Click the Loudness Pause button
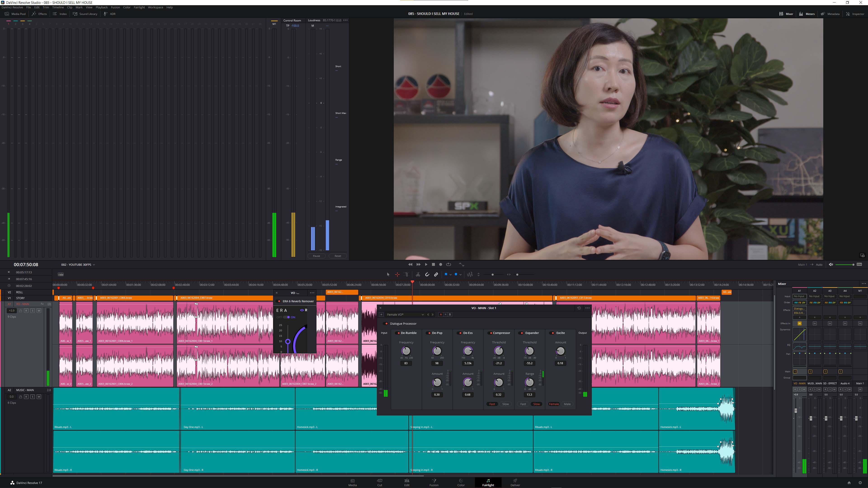This screenshot has width=868, height=488. point(316,256)
